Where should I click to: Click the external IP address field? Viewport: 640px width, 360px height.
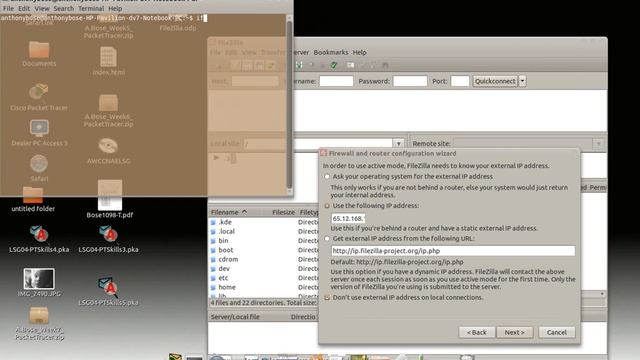[348, 218]
